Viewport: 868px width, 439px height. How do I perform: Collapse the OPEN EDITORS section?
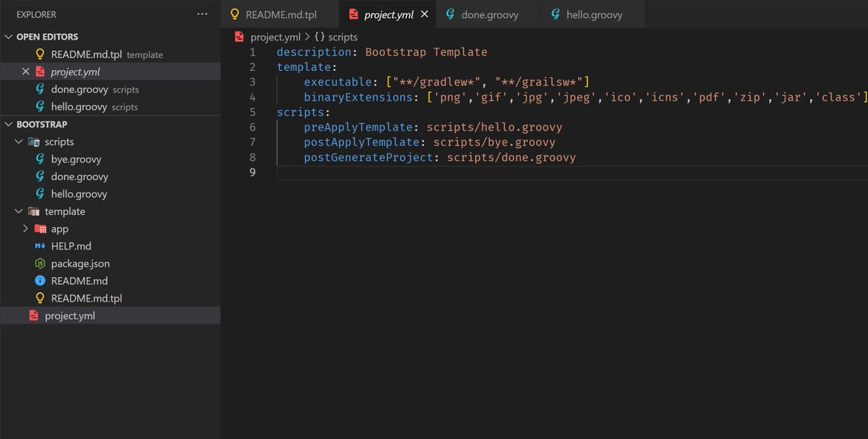point(8,37)
